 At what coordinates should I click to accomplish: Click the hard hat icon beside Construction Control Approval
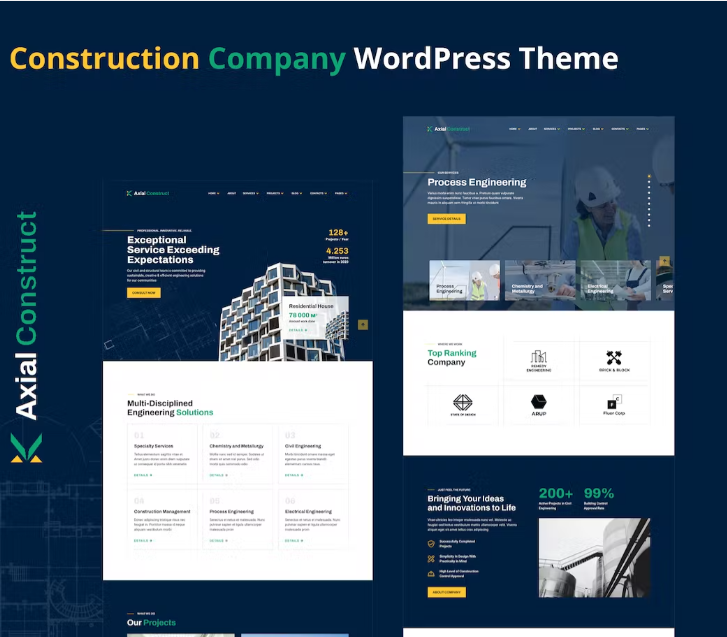pos(431,573)
